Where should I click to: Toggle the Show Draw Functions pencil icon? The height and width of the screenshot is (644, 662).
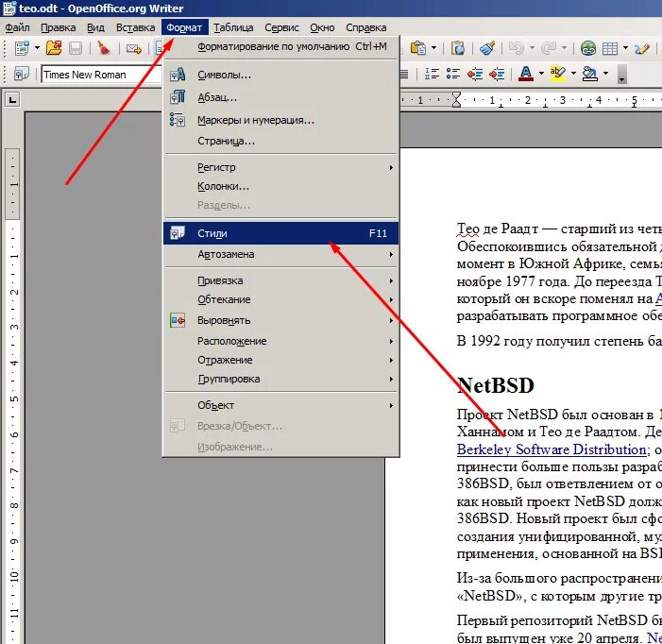click(x=642, y=48)
